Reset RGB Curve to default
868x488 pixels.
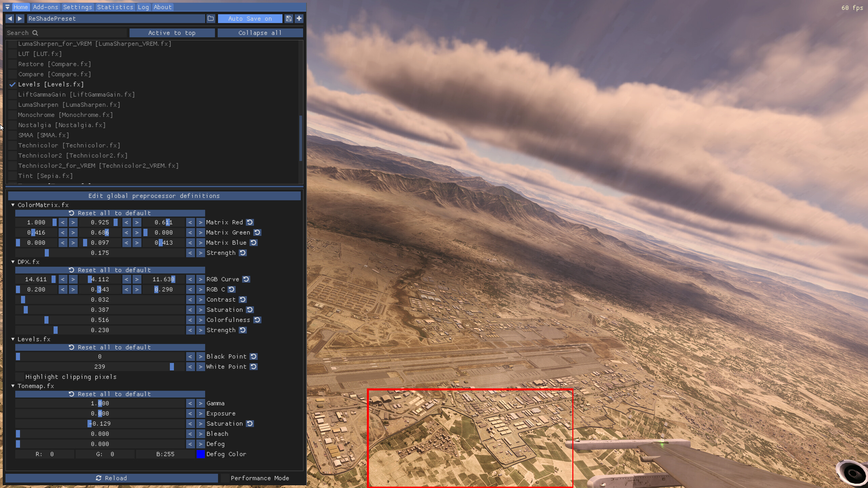pos(246,279)
